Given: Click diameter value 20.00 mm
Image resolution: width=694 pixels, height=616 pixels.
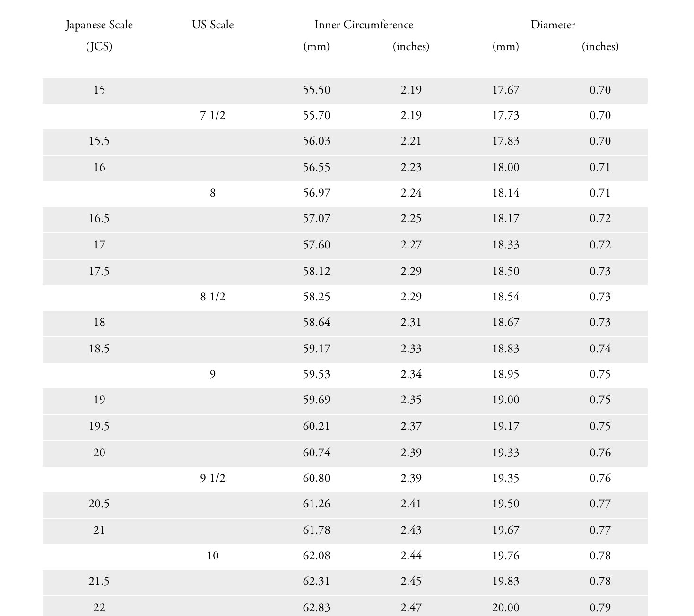Looking at the screenshot, I should click(x=505, y=608).
